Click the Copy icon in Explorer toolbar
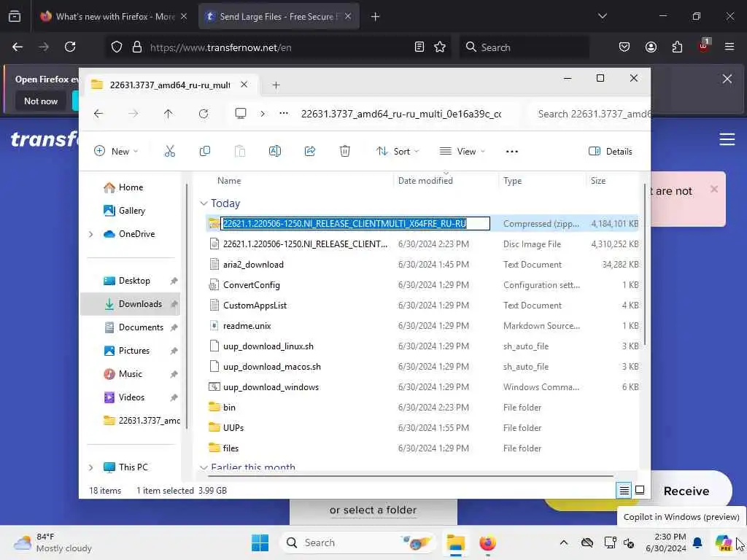This screenshot has height=560, width=747. point(205,152)
